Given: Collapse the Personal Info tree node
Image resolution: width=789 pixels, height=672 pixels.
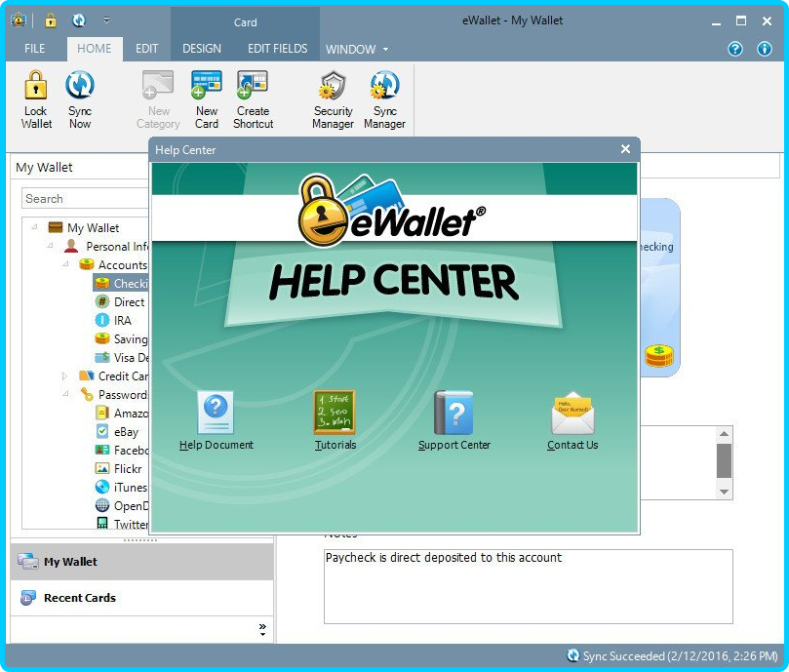Looking at the screenshot, I should [50, 246].
